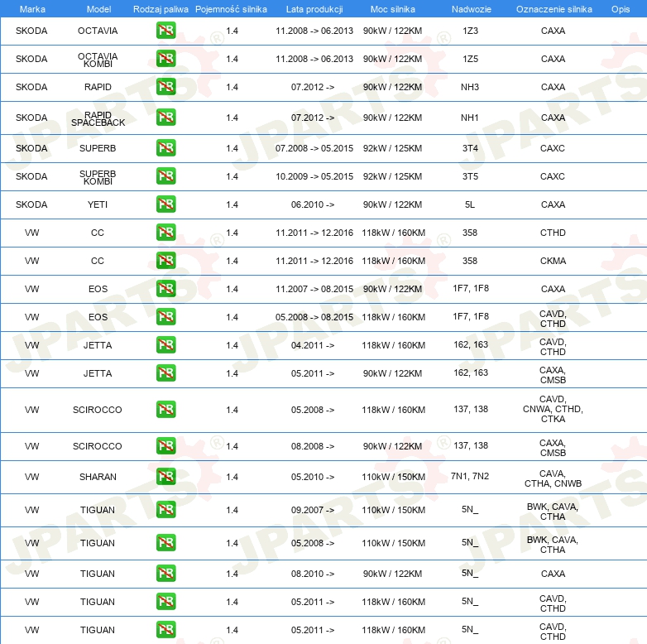Click engine codes CAVA, CTHA, CNWB
This screenshot has width=647, height=644.
tap(553, 478)
